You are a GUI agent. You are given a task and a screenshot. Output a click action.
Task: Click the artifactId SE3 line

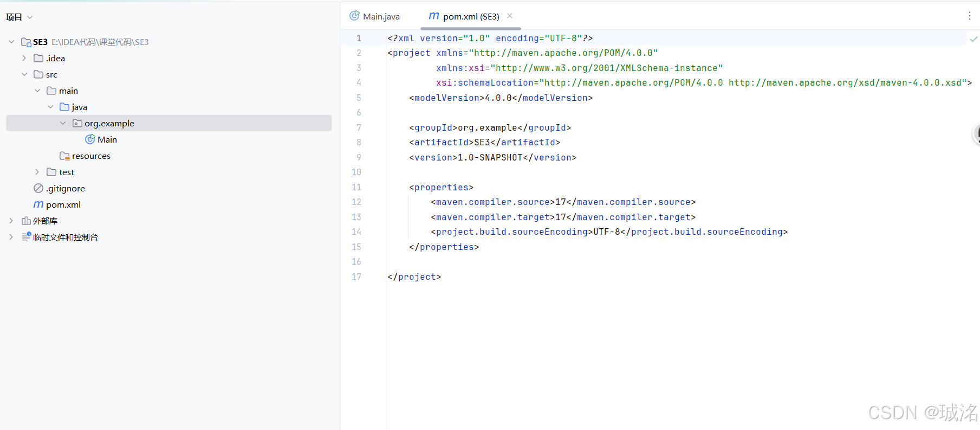point(484,142)
